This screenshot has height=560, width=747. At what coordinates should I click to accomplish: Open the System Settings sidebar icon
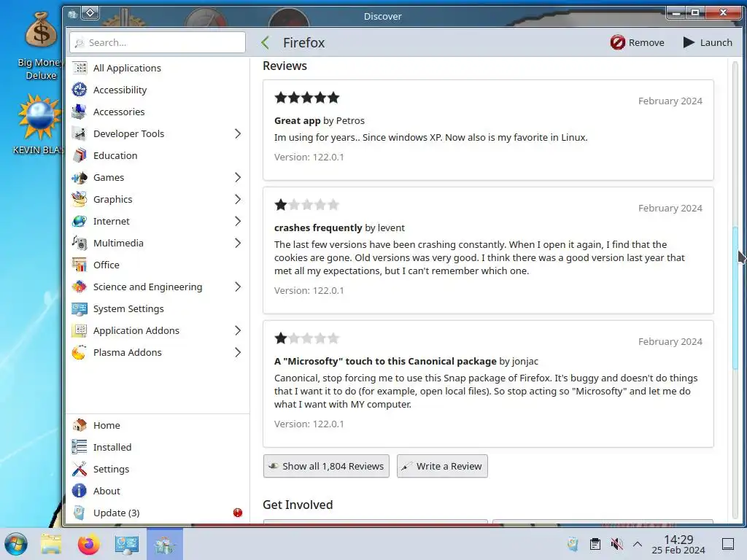pos(80,308)
